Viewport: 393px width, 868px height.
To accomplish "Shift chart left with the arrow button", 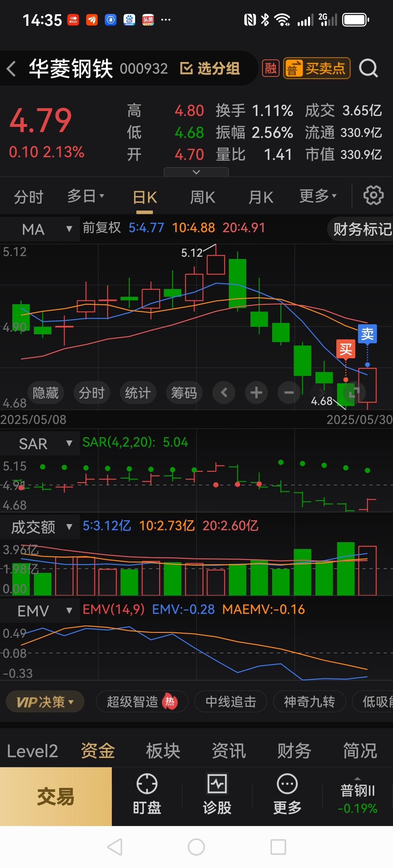I will click(x=224, y=393).
